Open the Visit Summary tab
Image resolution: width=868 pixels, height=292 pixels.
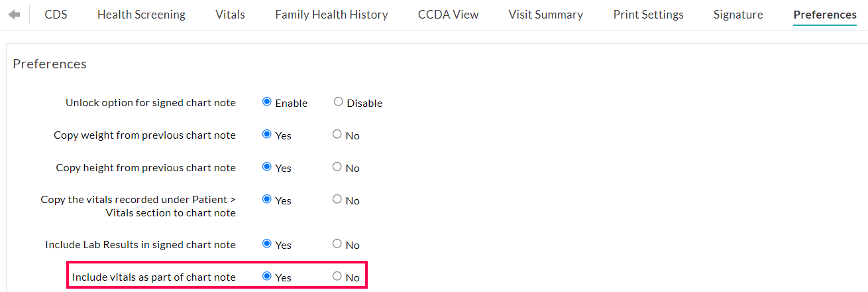click(x=545, y=15)
